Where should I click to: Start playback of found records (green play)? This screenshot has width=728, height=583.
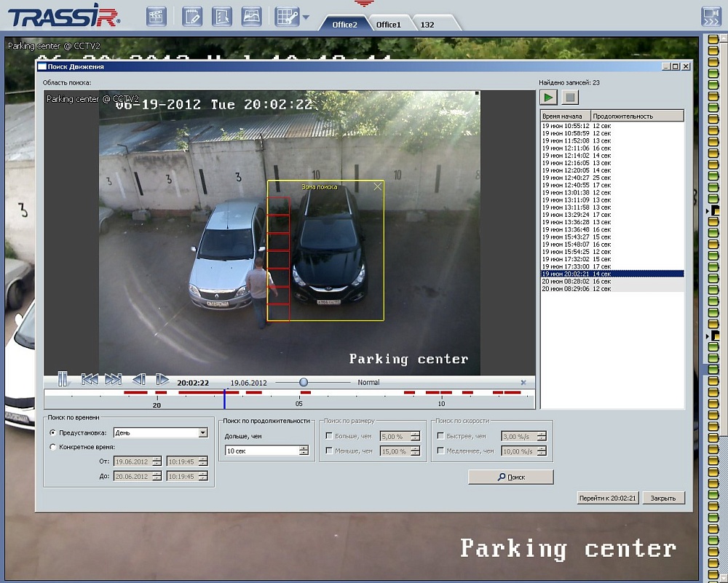coord(548,98)
